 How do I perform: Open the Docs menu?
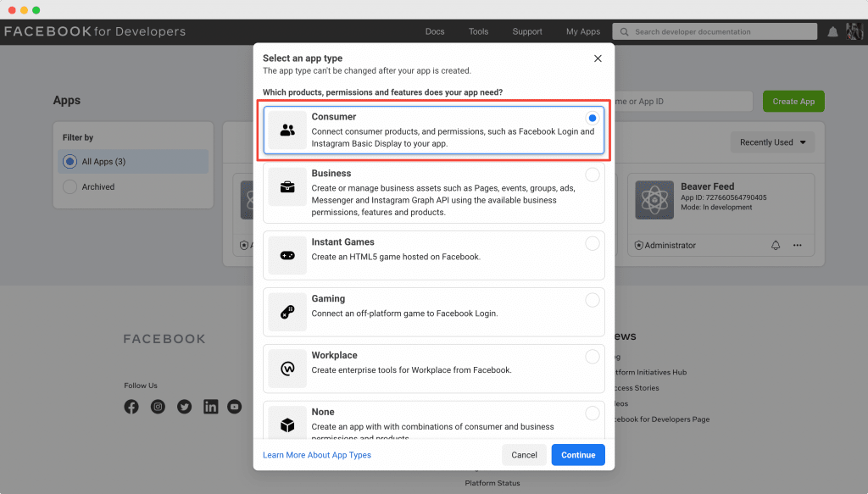[435, 31]
